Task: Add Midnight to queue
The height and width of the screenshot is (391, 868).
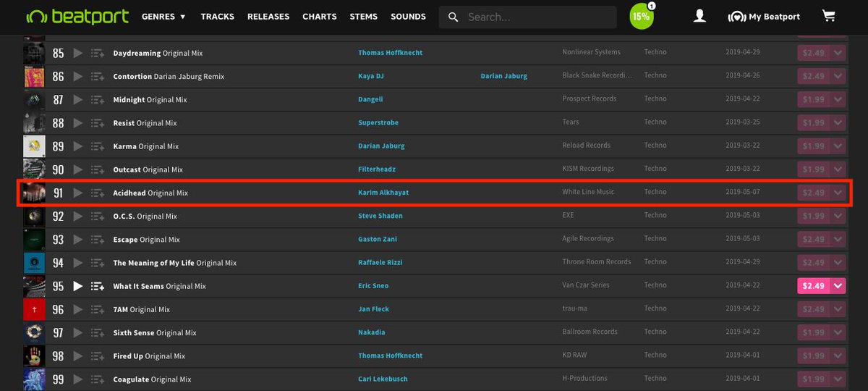Action: [x=98, y=100]
